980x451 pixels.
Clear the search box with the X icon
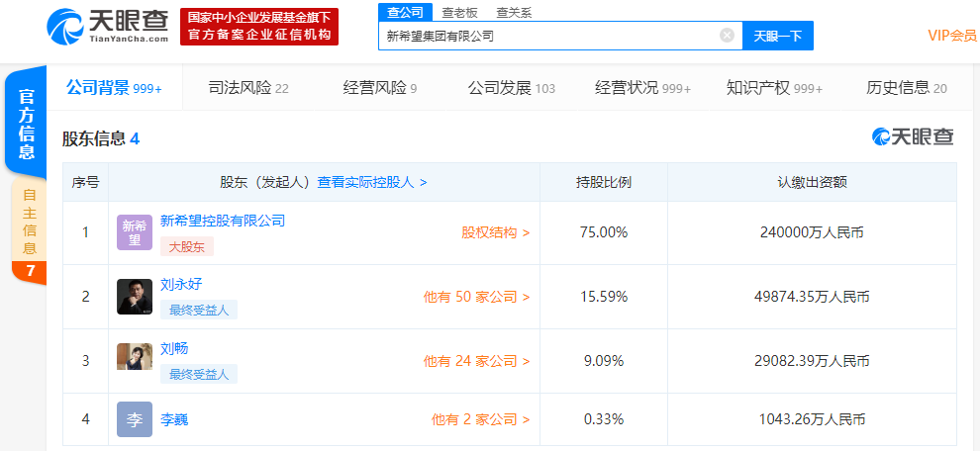point(727,35)
